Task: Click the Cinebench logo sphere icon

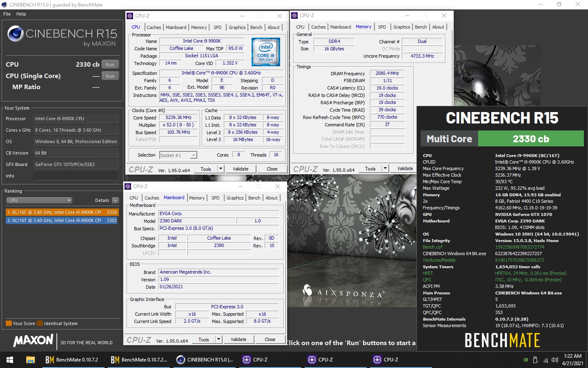Action: click(x=15, y=34)
